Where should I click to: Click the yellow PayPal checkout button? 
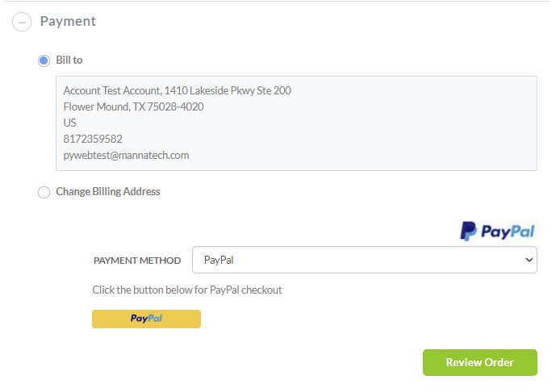point(146,319)
